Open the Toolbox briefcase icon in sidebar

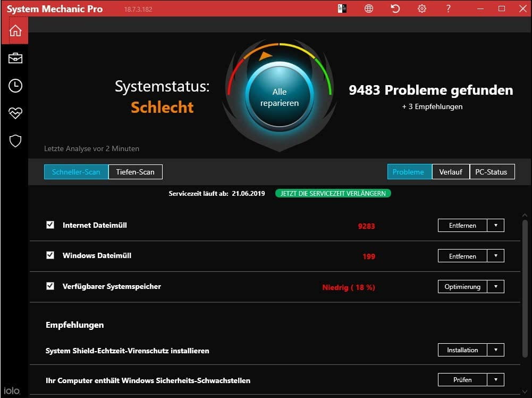point(14,58)
